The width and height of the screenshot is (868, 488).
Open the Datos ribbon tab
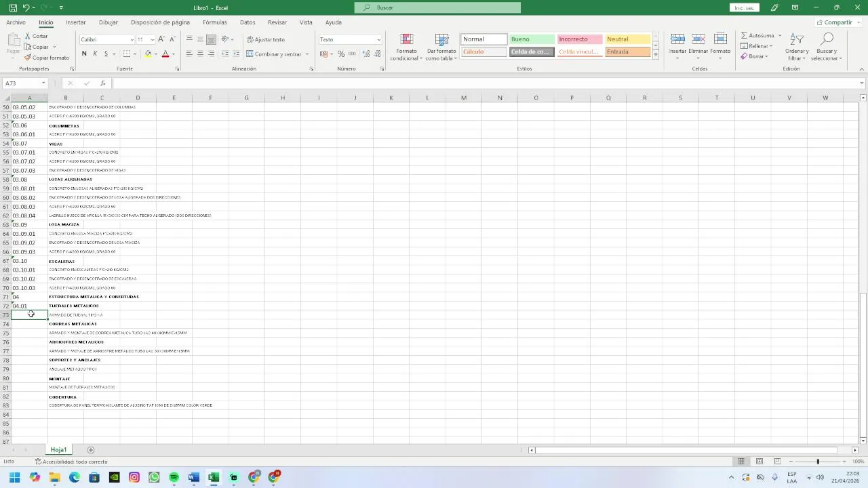tap(248, 22)
